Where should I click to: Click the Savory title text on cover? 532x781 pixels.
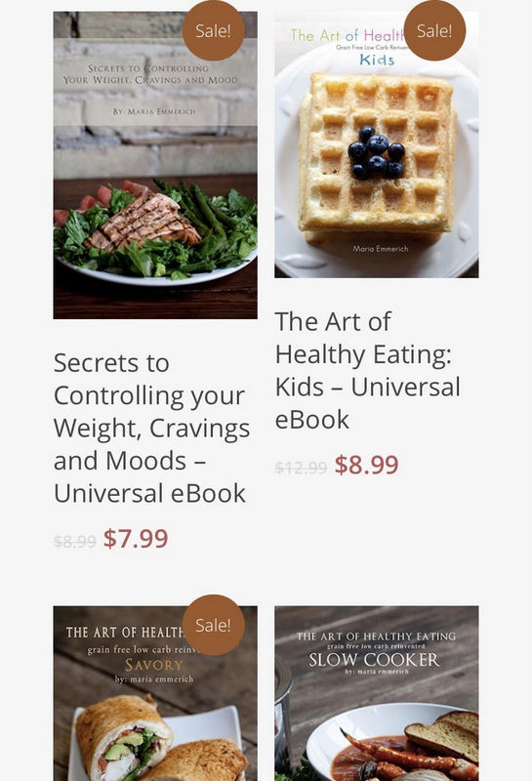click(x=154, y=665)
